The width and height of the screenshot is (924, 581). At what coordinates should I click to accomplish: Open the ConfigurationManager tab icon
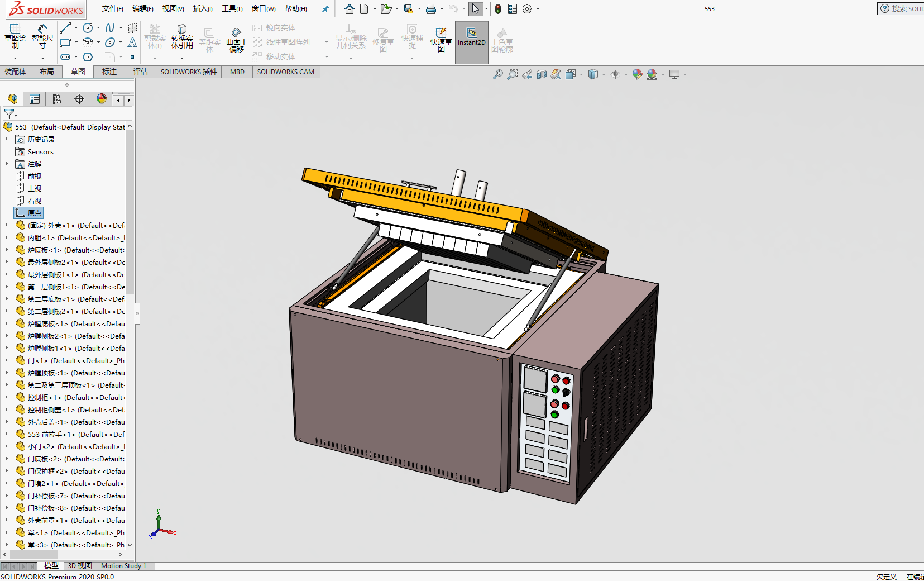point(57,99)
